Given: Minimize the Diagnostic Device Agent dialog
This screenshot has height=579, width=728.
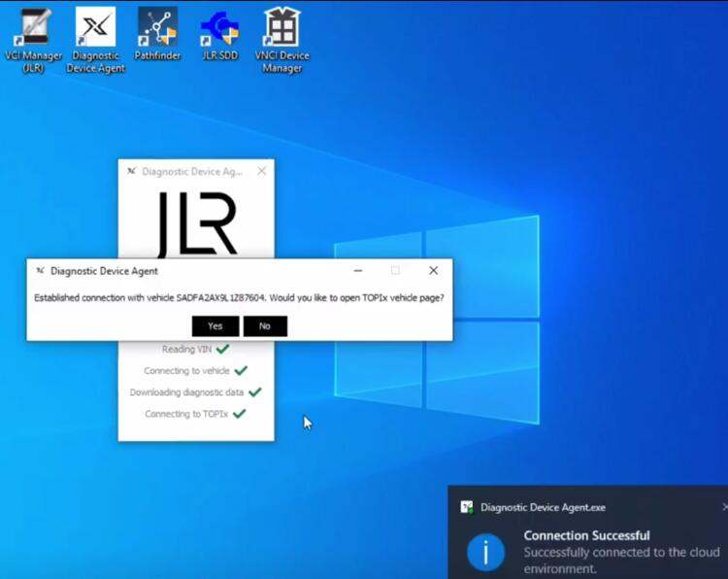Looking at the screenshot, I should click(358, 270).
